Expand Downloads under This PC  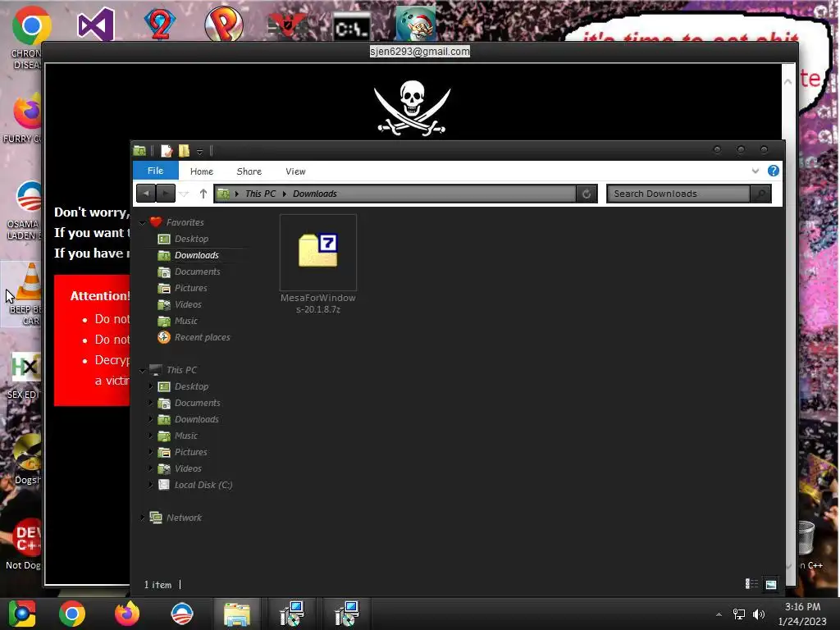(151, 419)
